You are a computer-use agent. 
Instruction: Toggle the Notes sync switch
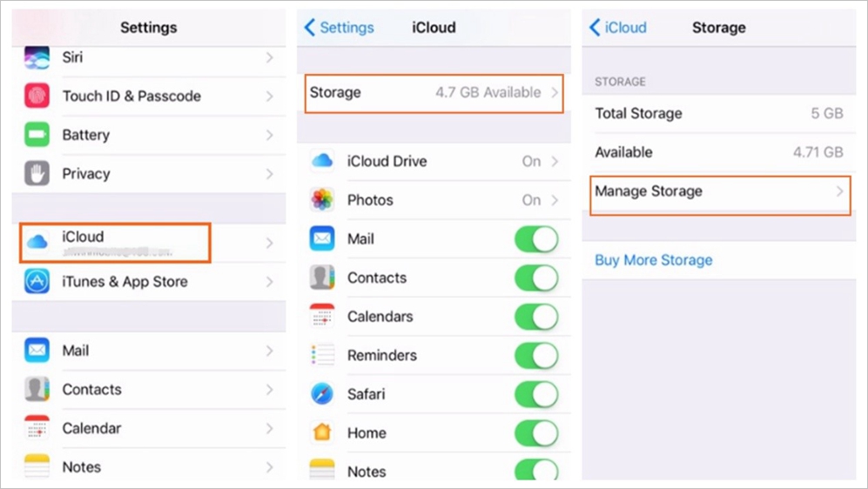click(x=536, y=469)
